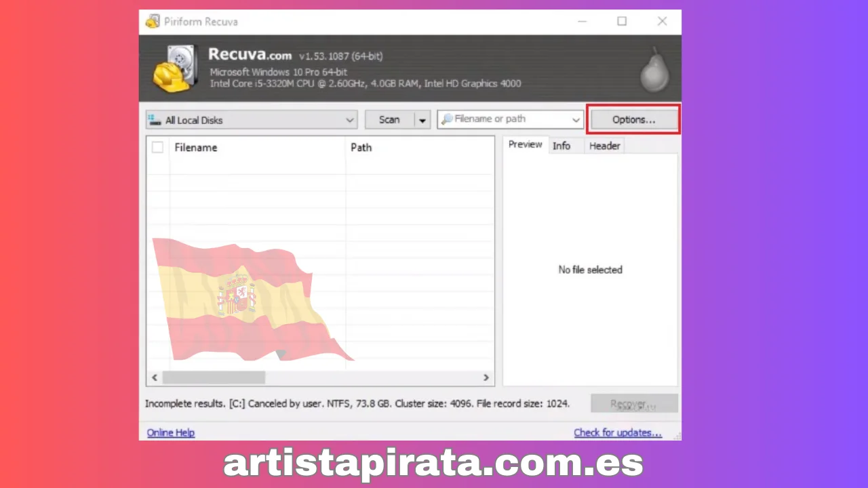This screenshot has height=488, width=868.
Task: Expand the Scan button arrow menu
Action: click(422, 120)
